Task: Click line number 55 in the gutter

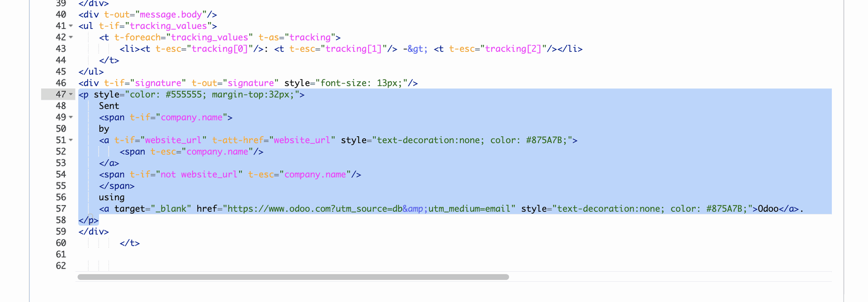Action: (61, 186)
